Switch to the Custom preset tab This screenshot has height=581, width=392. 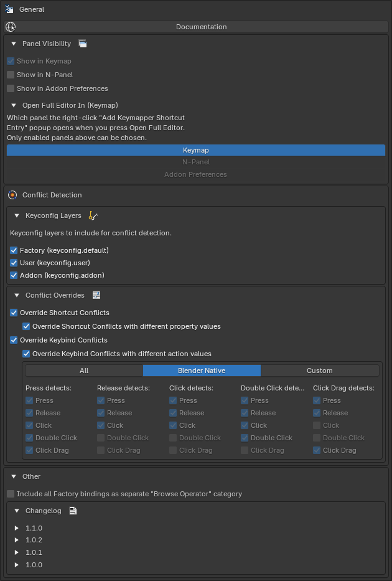point(320,371)
